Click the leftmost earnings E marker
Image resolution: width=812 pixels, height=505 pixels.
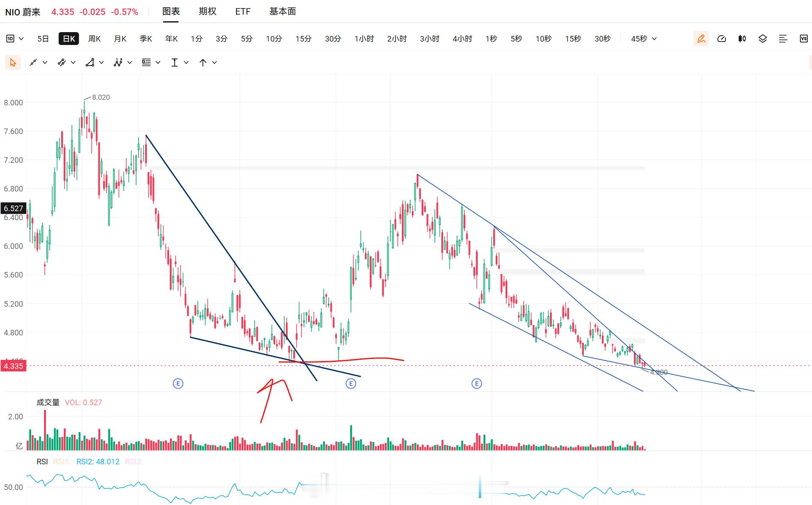tap(178, 383)
